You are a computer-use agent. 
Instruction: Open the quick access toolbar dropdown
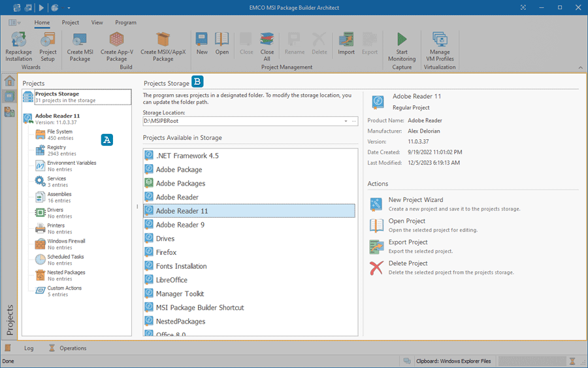coord(69,8)
